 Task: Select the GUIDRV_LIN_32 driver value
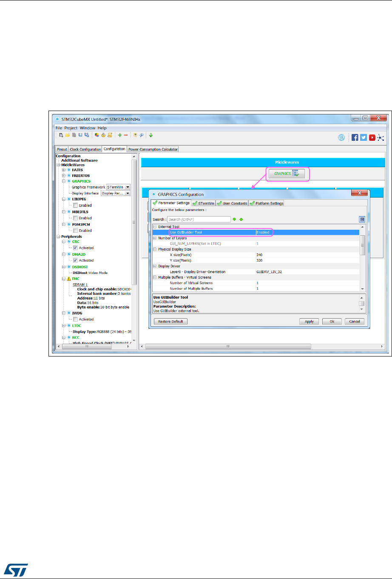coord(269,272)
